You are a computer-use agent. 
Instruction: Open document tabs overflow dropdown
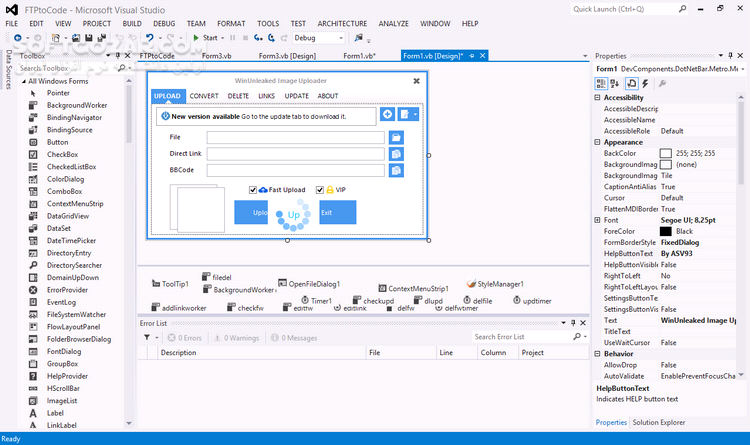[585, 56]
